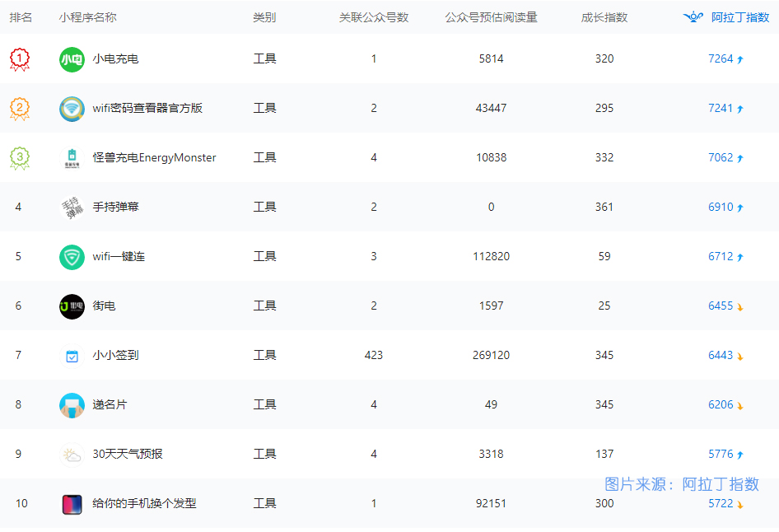Open the wifi一键连 shield icon
779x532 pixels.
(72, 257)
